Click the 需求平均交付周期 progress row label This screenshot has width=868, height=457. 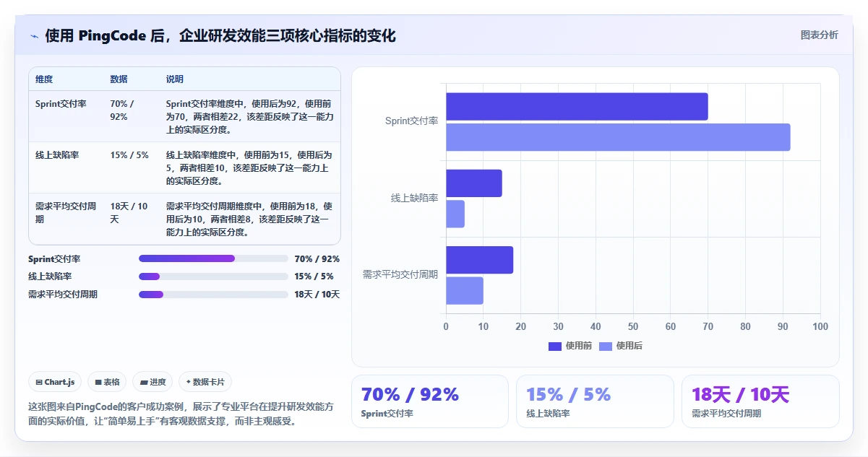click(63, 294)
